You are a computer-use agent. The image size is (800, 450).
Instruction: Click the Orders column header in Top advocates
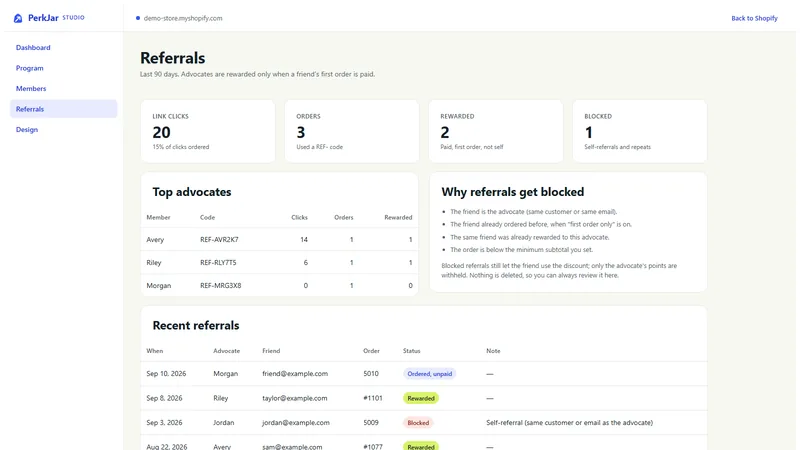coord(344,217)
